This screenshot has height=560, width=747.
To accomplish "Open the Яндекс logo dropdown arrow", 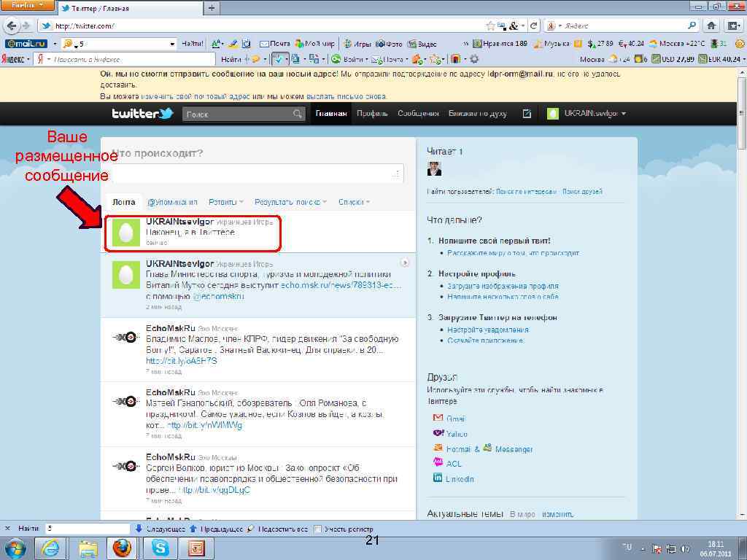I will click(x=28, y=59).
